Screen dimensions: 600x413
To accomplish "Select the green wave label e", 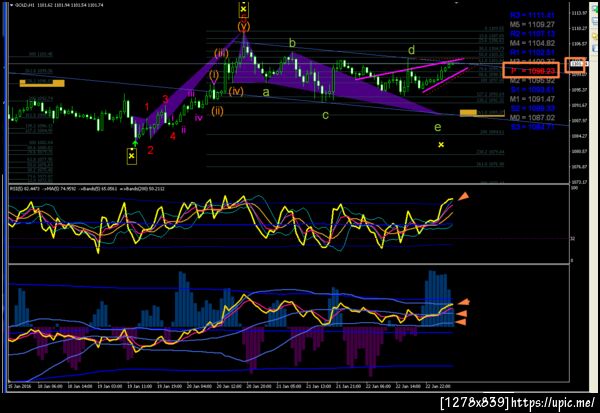I will 438,127.
